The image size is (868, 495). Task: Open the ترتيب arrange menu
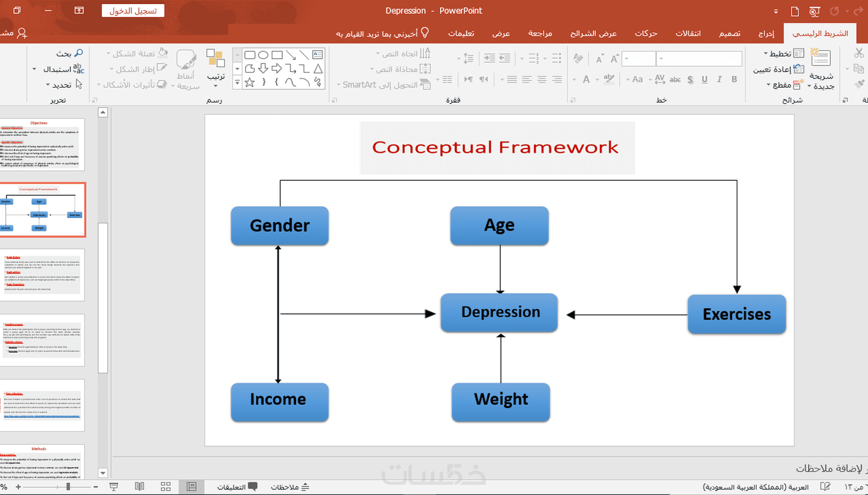point(215,68)
